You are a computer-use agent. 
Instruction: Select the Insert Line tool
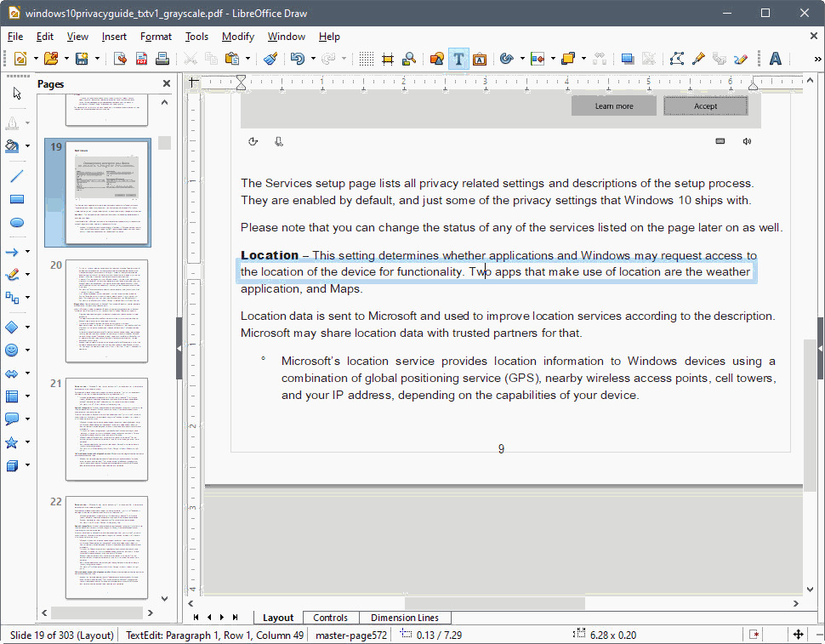click(x=17, y=176)
